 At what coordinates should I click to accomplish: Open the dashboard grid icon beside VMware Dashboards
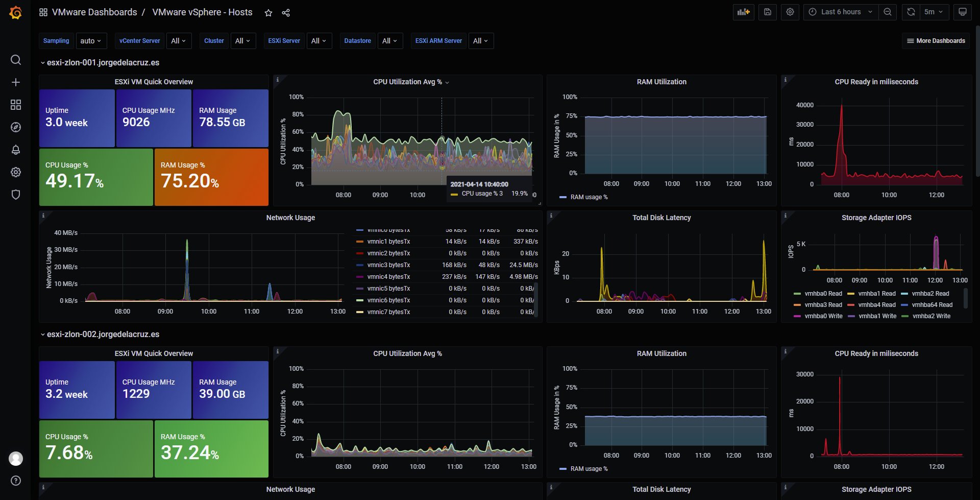click(43, 12)
